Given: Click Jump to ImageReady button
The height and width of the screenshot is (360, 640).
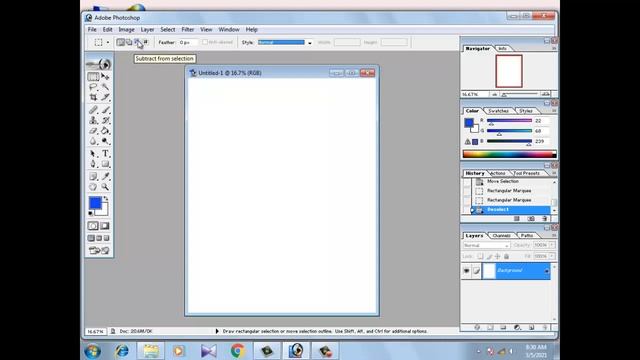Looking at the screenshot, I should [99, 250].
